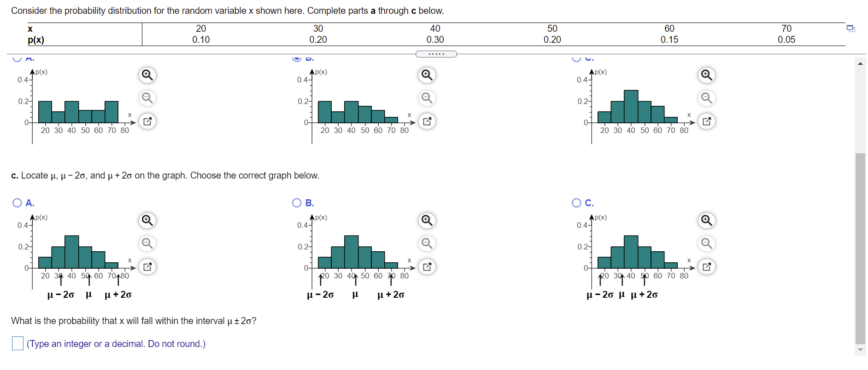Screen dimensions: 868x370
Task: Click the p(x) row label in the table
Action: click(35, 40)
